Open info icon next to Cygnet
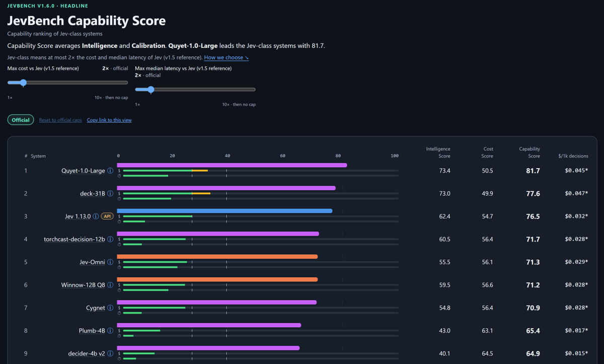 (x=110, y=308)
